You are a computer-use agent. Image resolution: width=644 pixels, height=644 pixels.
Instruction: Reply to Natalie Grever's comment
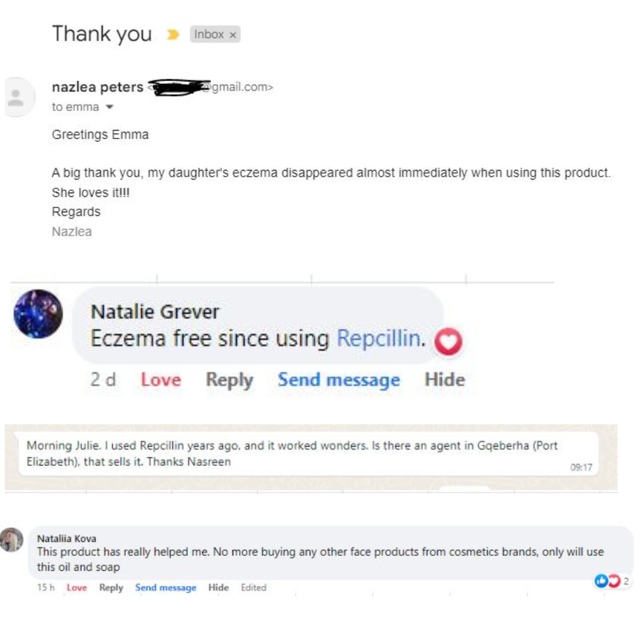point(229,380)
